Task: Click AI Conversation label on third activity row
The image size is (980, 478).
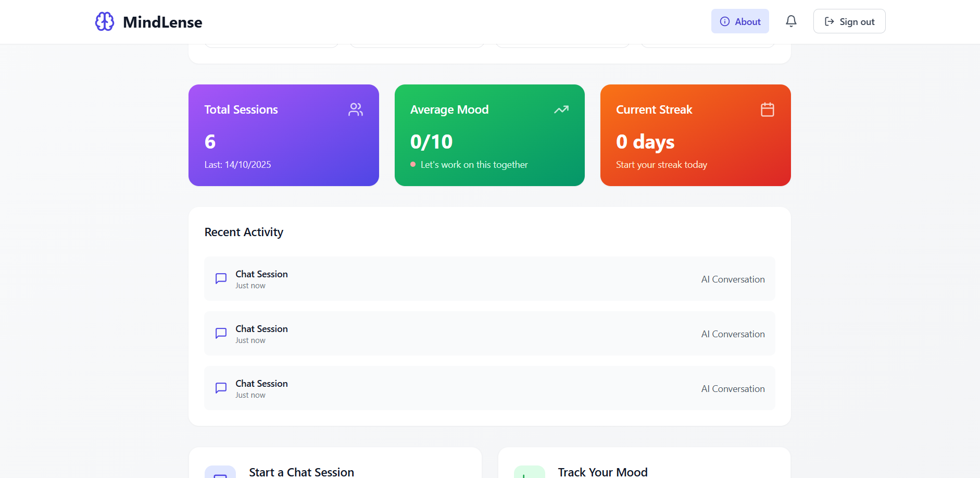Action: (x=733, y=389)
